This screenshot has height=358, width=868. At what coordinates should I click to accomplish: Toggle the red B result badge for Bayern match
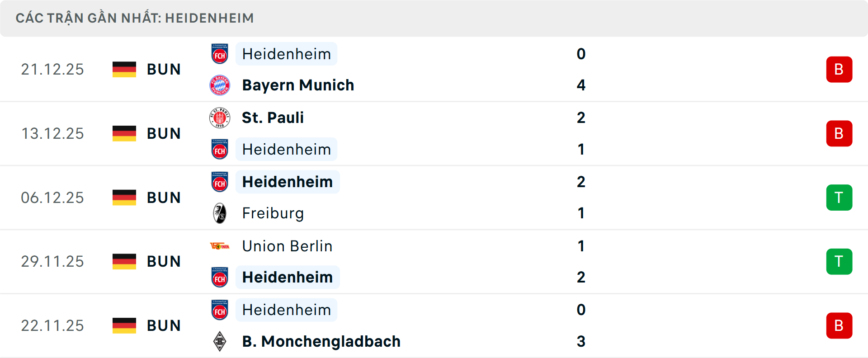(839, 69)
